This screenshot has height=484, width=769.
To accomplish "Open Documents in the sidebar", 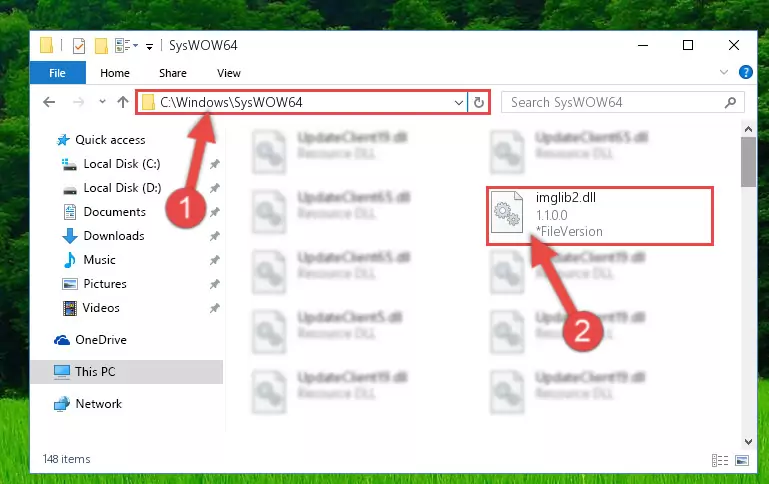I will [x=104, y=212].
